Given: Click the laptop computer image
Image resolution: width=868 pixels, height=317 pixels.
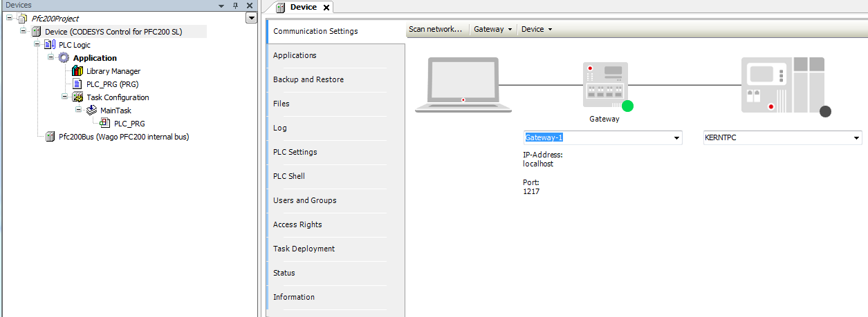Looking at the screenshot, I should 463,86.
